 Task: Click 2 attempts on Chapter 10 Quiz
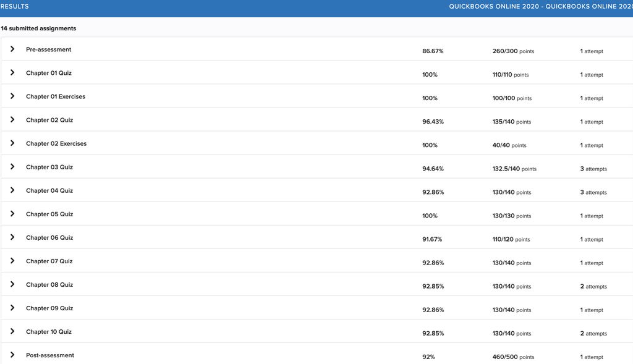tap(593, 333)
